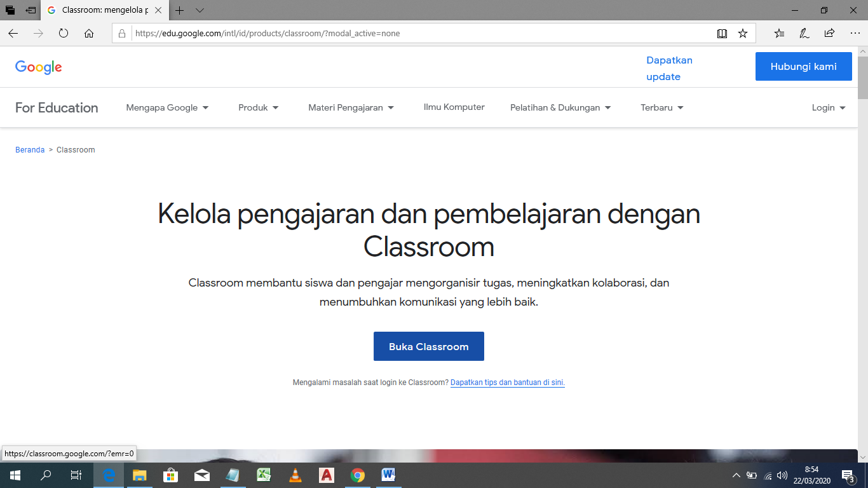Expand the Login dropdown
The image size is (868, 488).
pos(829,108)
